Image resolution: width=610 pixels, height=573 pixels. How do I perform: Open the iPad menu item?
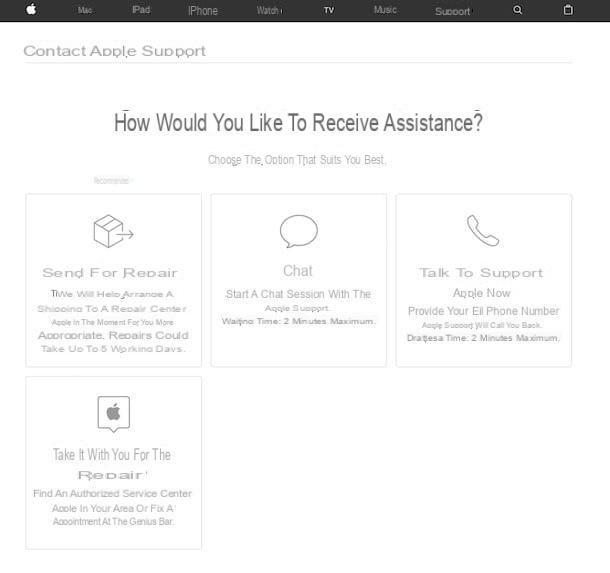[141, 10]
